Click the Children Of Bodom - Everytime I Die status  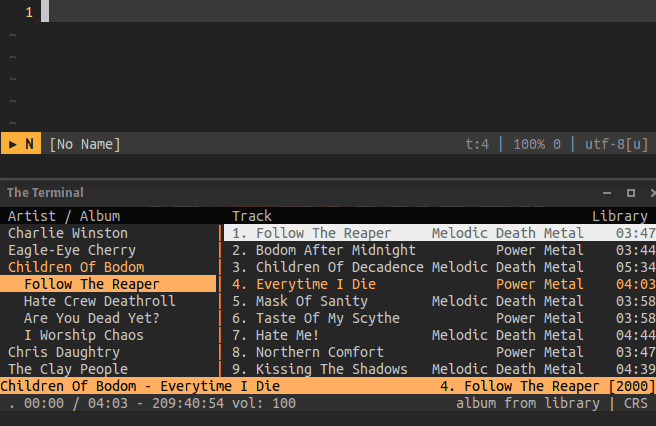click(140, 386)
